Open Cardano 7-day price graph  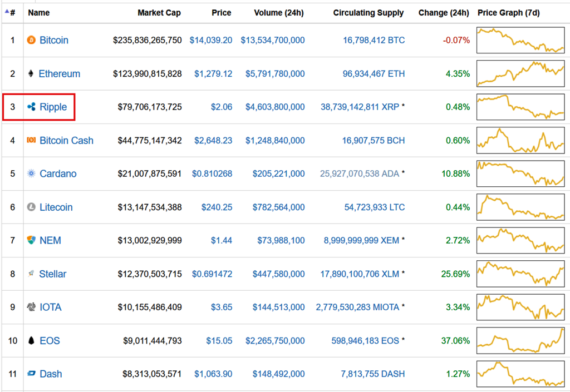[520, 174]
